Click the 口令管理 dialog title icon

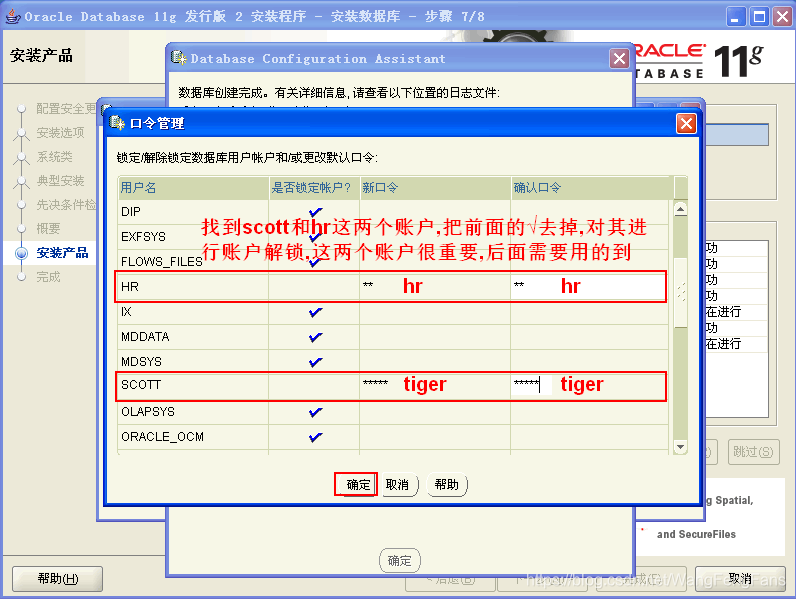click(117, 123)
